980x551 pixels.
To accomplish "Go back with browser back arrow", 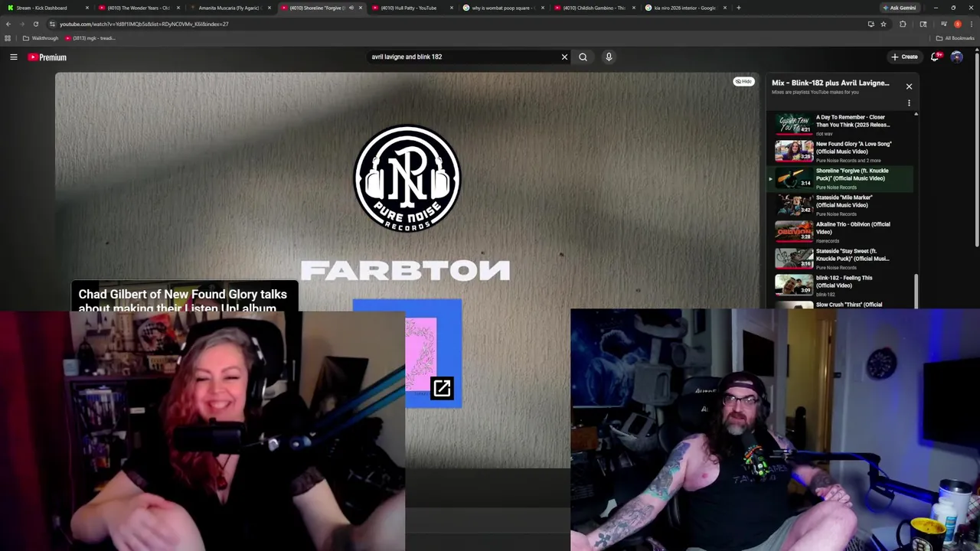I will coord(8,24).
